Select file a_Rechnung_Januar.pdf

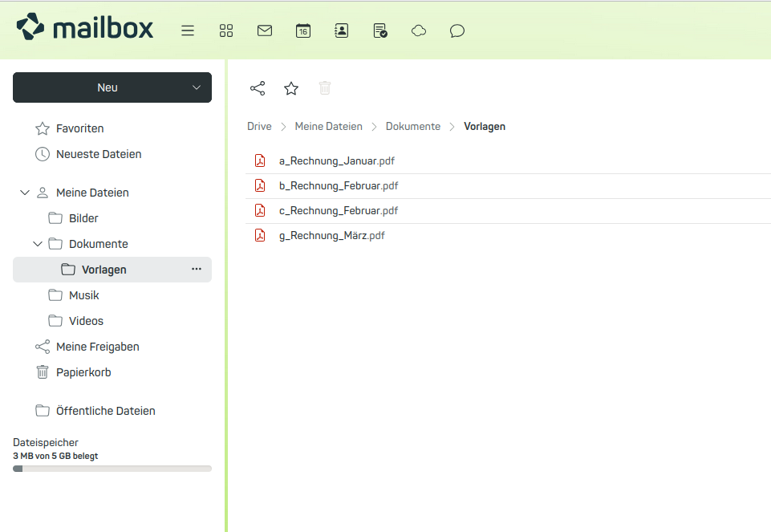[x=508, y=160]
